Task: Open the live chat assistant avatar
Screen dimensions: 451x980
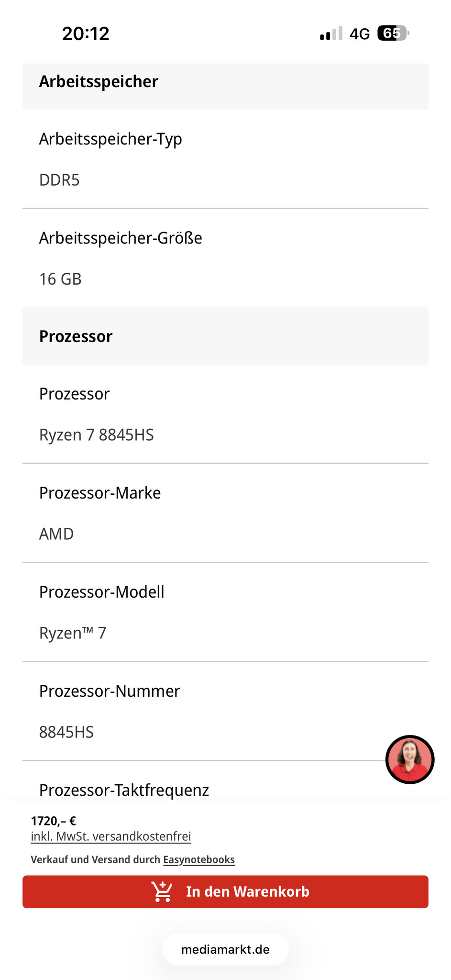Action: point(409,759)
